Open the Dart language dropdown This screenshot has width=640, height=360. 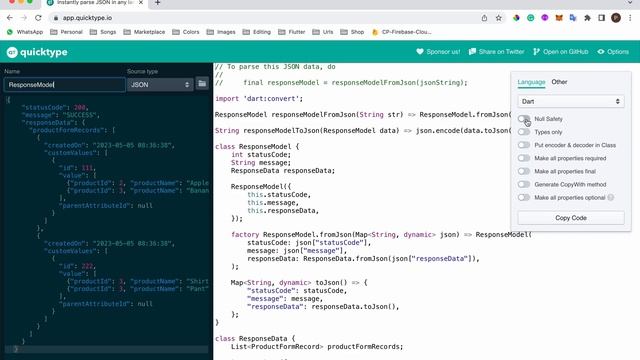571,101
